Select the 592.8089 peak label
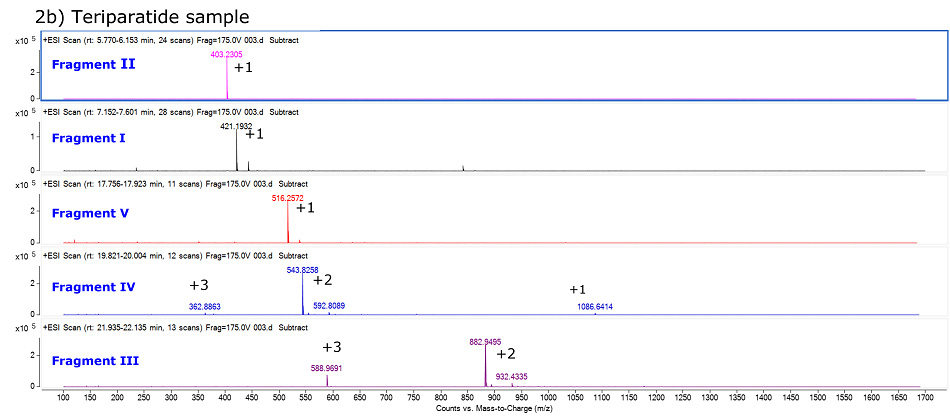Screen dimensions: 950x419 (x=329, y=307)
